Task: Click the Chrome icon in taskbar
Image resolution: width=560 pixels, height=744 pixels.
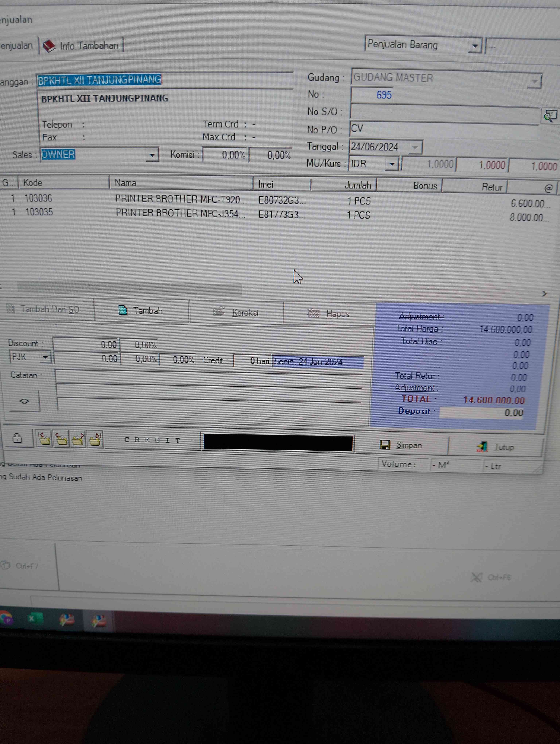Action: click(6, 618)
